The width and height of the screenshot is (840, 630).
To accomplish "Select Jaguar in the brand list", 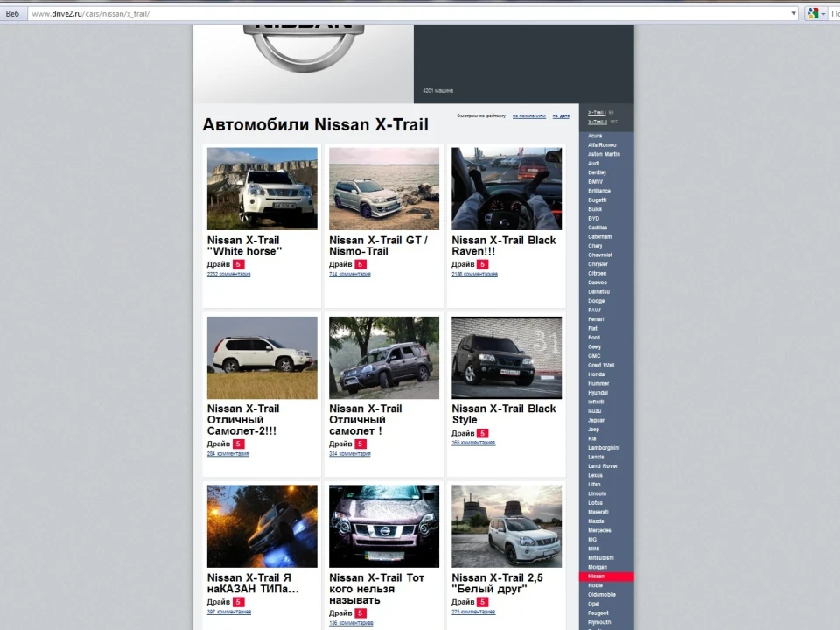I will (x=596, y=420).
